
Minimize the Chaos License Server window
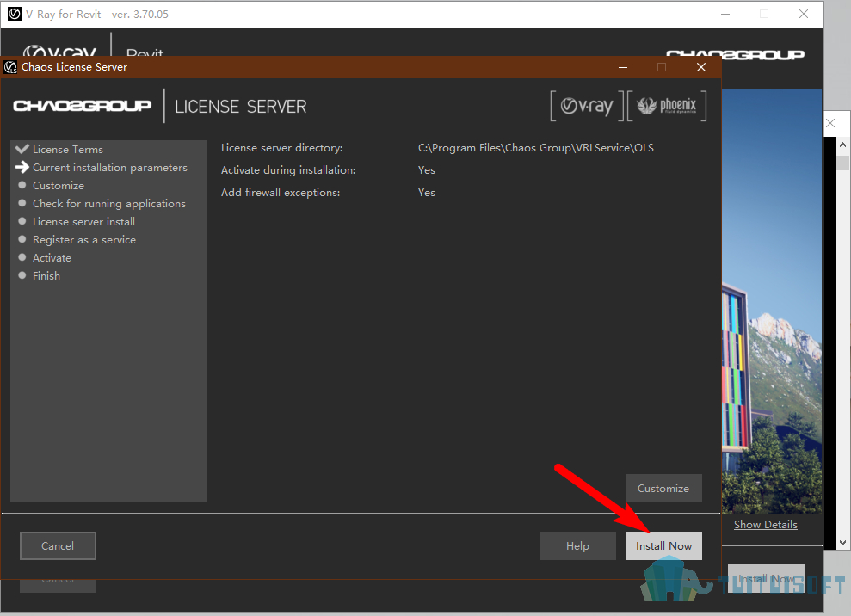click(x=623, y=67)
